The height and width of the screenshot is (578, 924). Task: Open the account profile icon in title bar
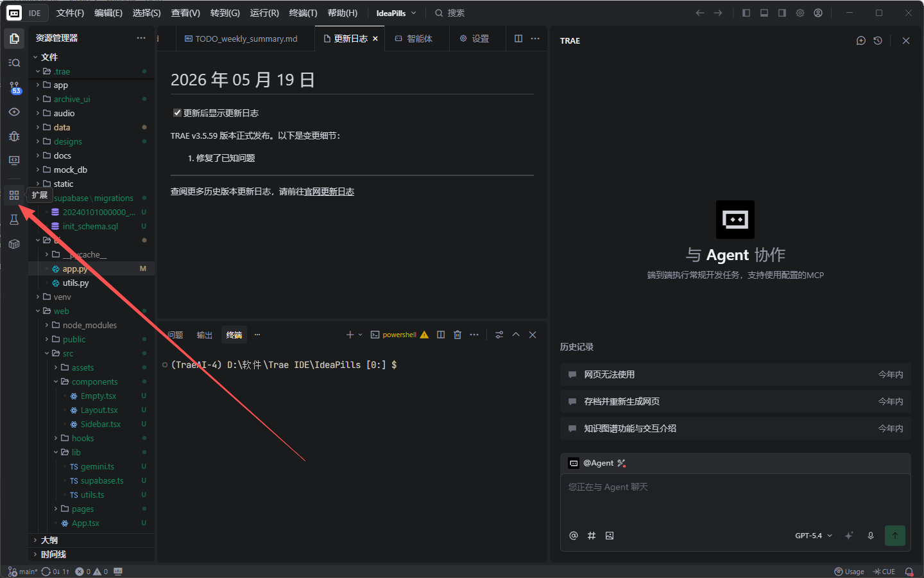818,13
